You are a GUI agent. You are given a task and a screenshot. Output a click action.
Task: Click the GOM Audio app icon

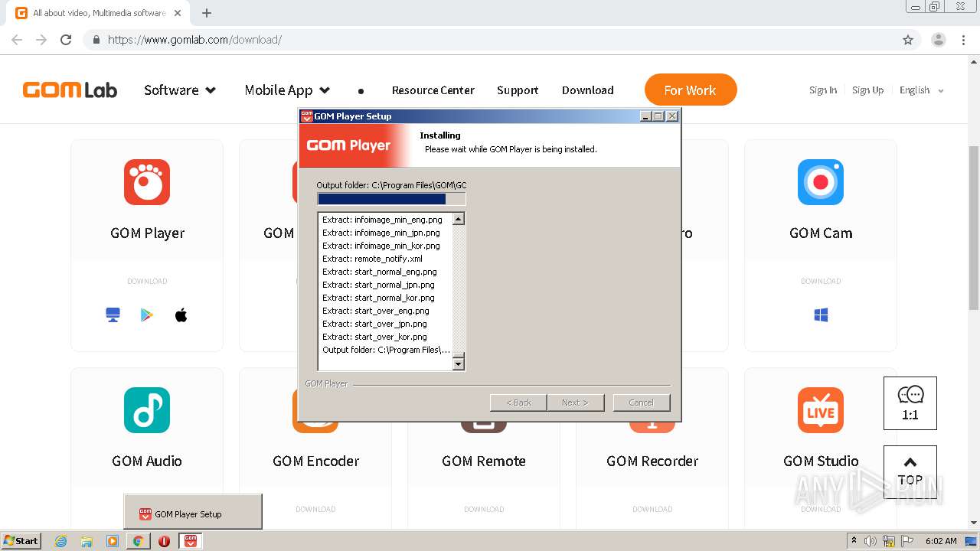point(147,410)
